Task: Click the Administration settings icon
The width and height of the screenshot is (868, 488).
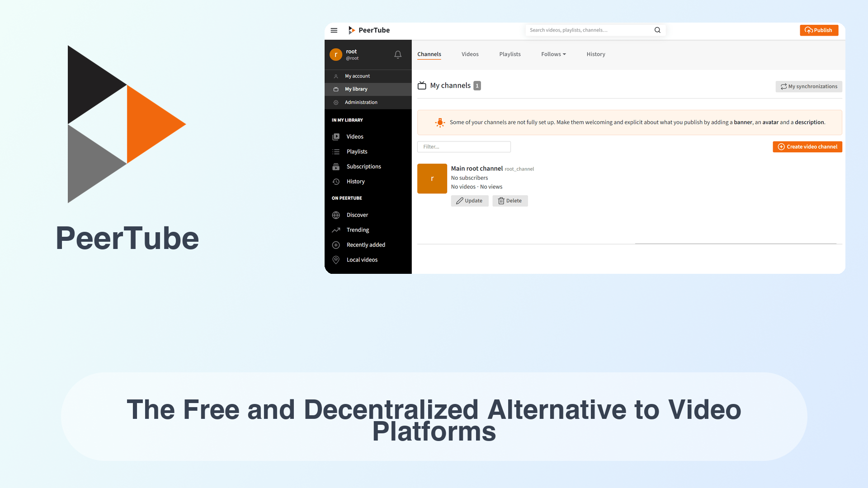Action: [336, 102]
